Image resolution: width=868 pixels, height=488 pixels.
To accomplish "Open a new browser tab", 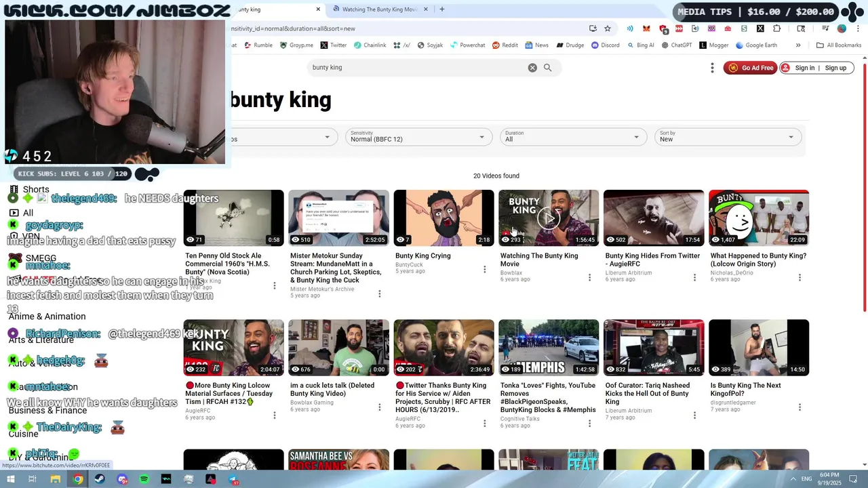I will 441,9.
